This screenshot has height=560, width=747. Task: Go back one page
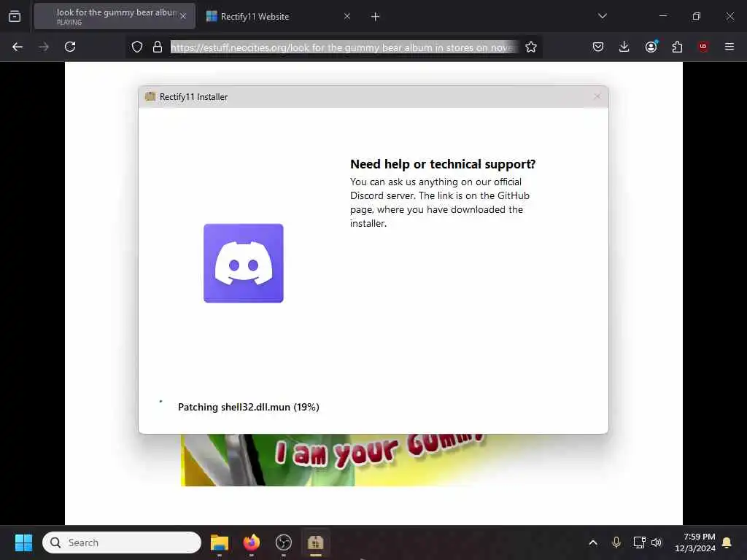pos(18,47)
